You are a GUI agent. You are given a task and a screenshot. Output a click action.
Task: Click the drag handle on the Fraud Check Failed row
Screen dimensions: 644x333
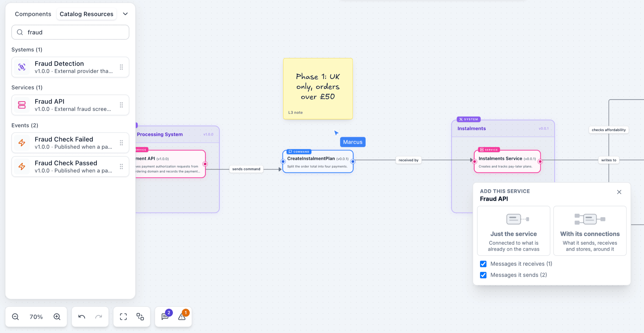coord(121,143)
